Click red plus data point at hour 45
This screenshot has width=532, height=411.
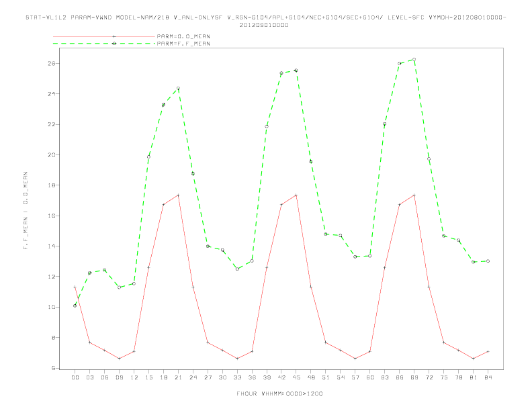pos(296,195)
